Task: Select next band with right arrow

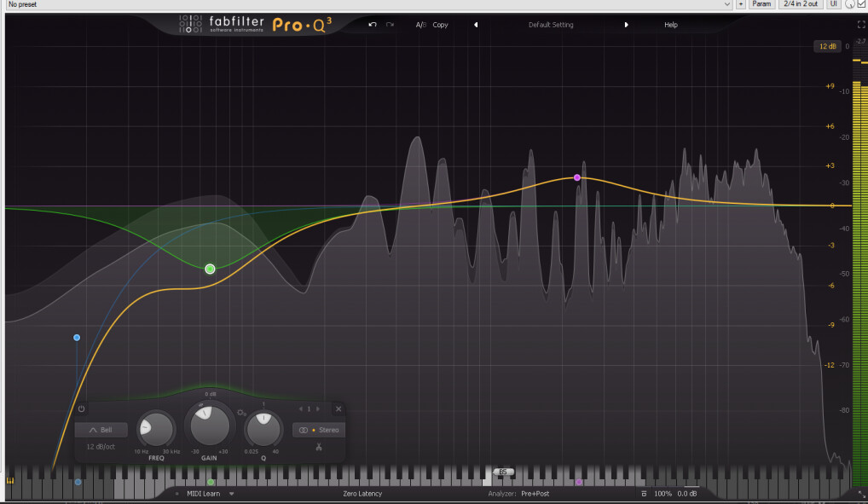Action: 318,408
